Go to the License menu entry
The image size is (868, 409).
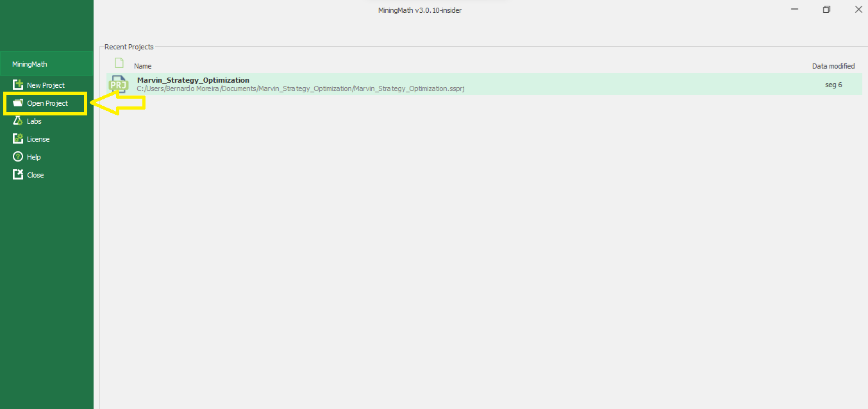pos(38,139)
